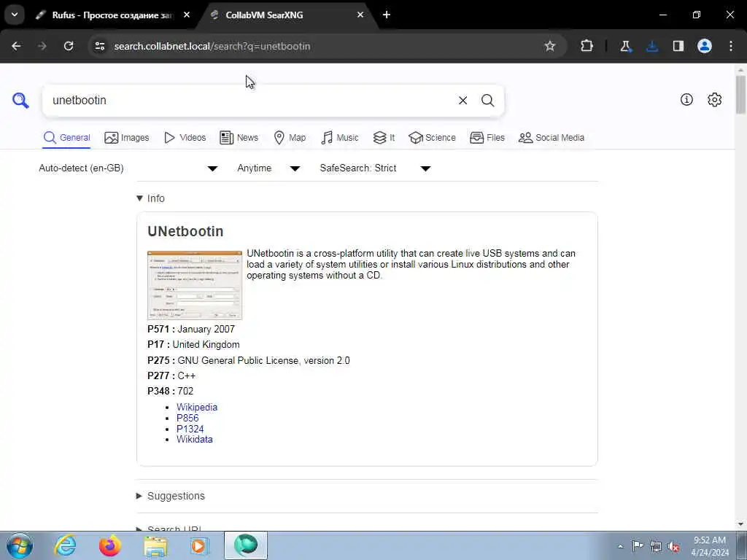Switch to Images category
This screenshot has width=747, height=560.
127,138
